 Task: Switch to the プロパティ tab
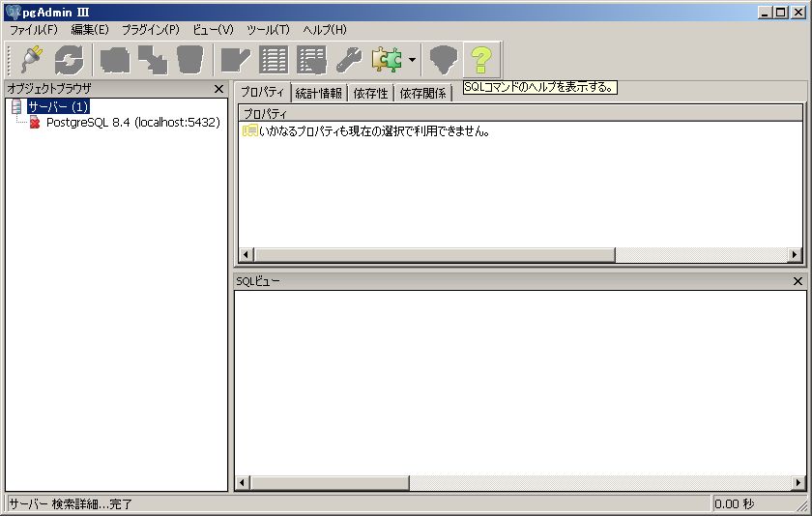(x=263, y=92)
